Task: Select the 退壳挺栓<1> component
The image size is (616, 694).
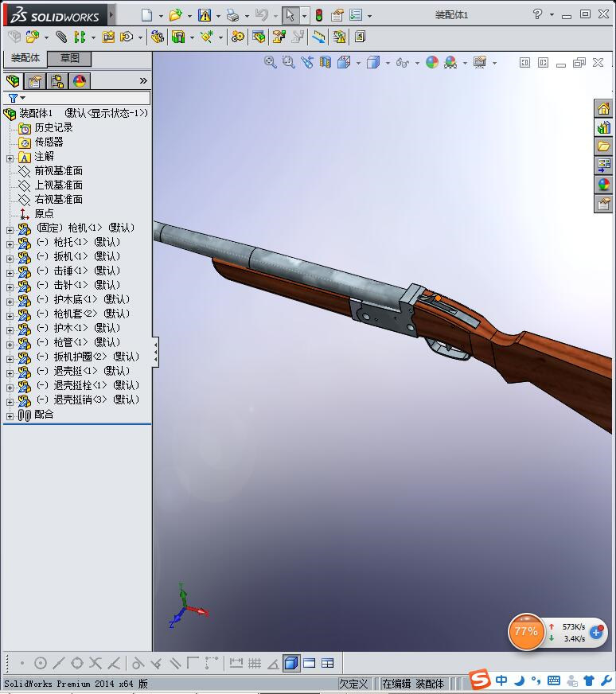Action: pyautogui.click(x=88, y=385)
